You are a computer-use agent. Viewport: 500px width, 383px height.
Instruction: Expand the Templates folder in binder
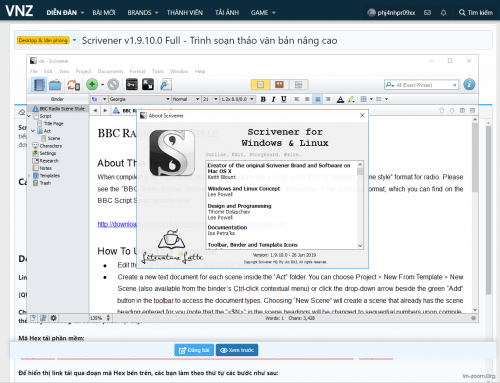pos(29,175)
